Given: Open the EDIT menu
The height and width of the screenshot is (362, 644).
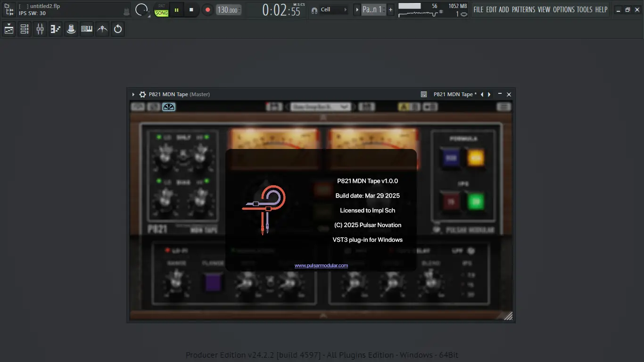Looking at the screenshot, I should [x=491, y=9].
